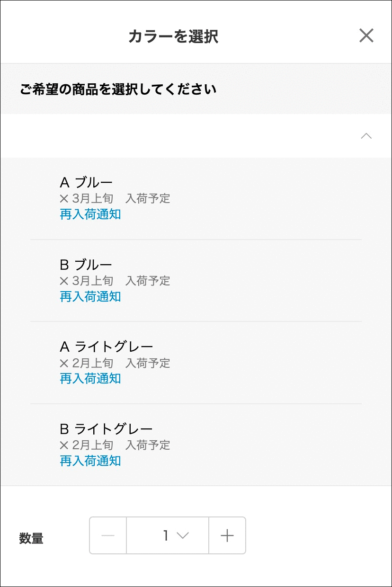The image size is (392, 587).
Task: Open 再入荷通知 for B ライトグレー
Action: coord(90,461)
